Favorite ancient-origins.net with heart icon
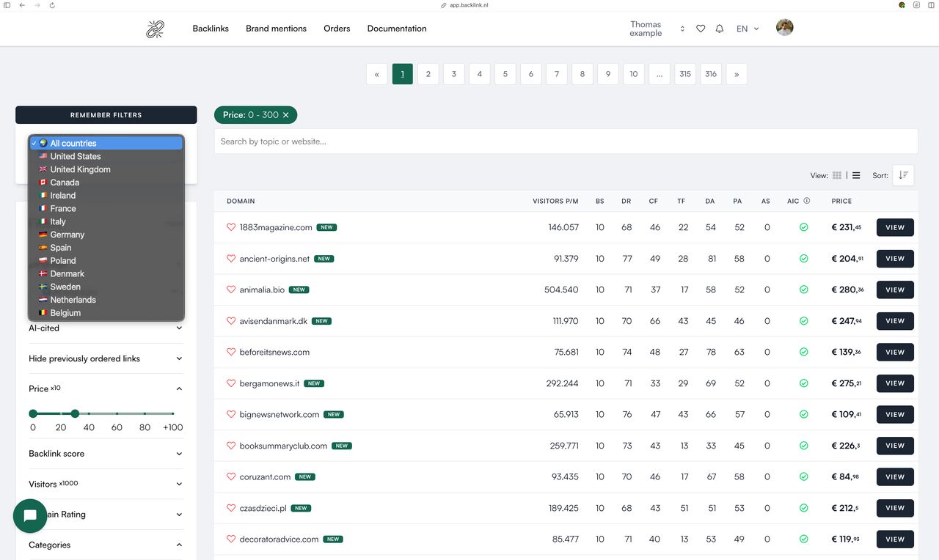This screenshot has height=560, width=939. 231,259
